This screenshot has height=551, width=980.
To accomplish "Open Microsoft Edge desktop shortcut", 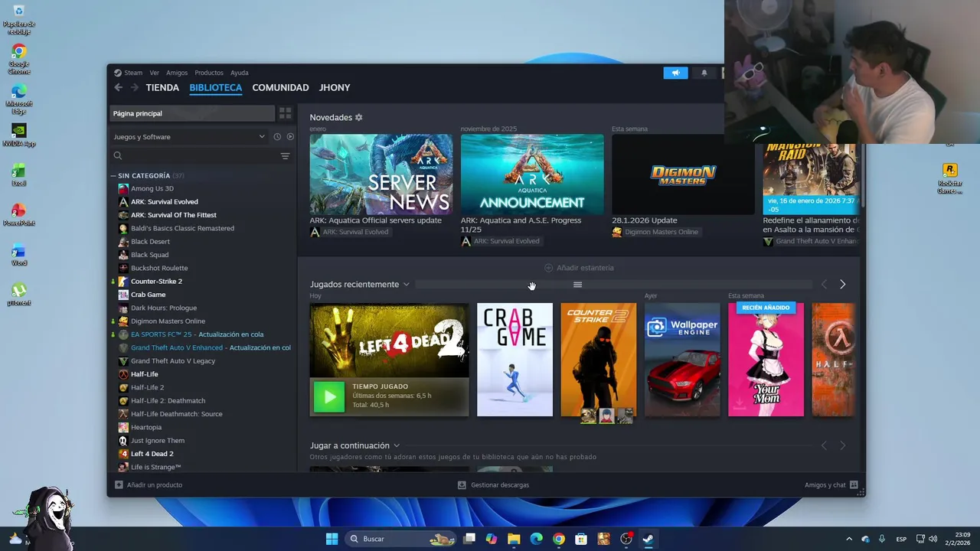I will point(19,98).
